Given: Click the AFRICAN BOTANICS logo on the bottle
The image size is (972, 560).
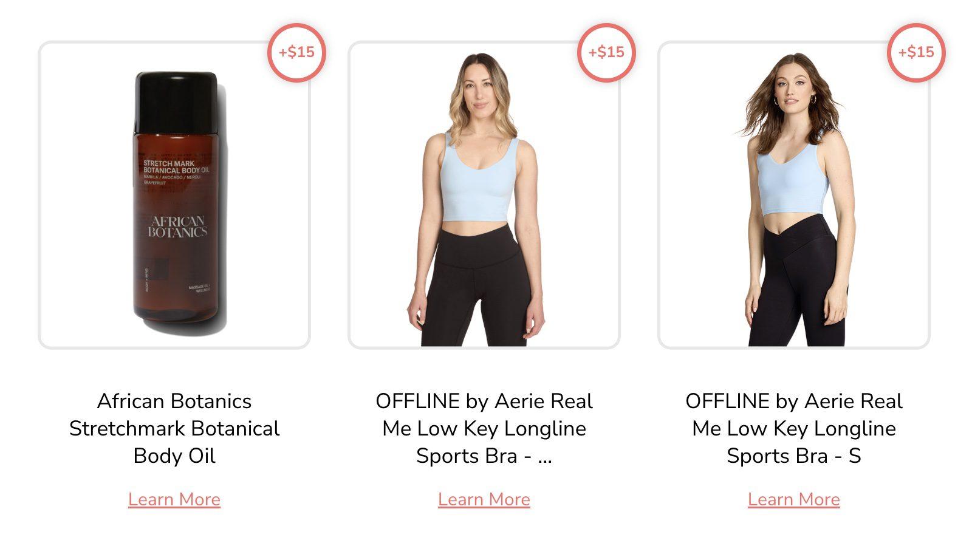Looking at the screenshot, I should click(177, 226).
